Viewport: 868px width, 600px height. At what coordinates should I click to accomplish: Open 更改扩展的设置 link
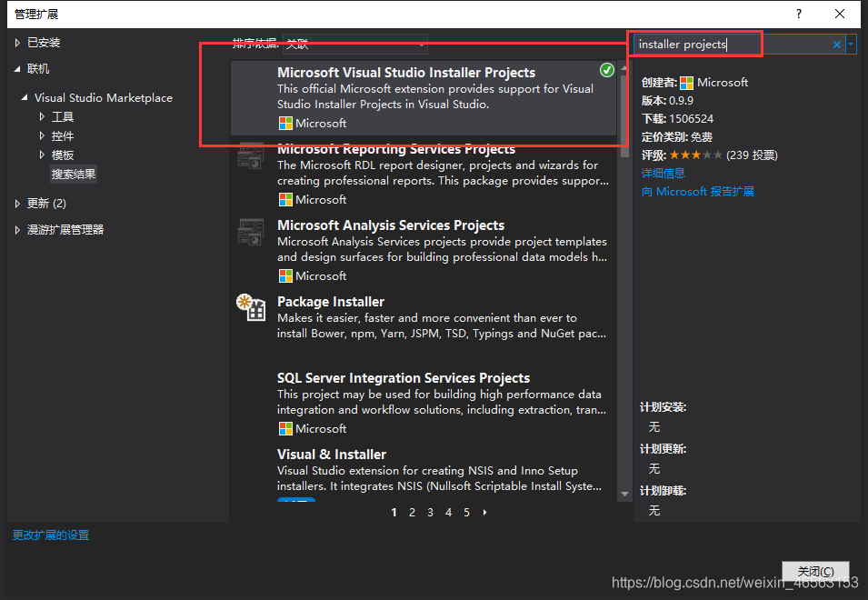click(x=51, y=535)
